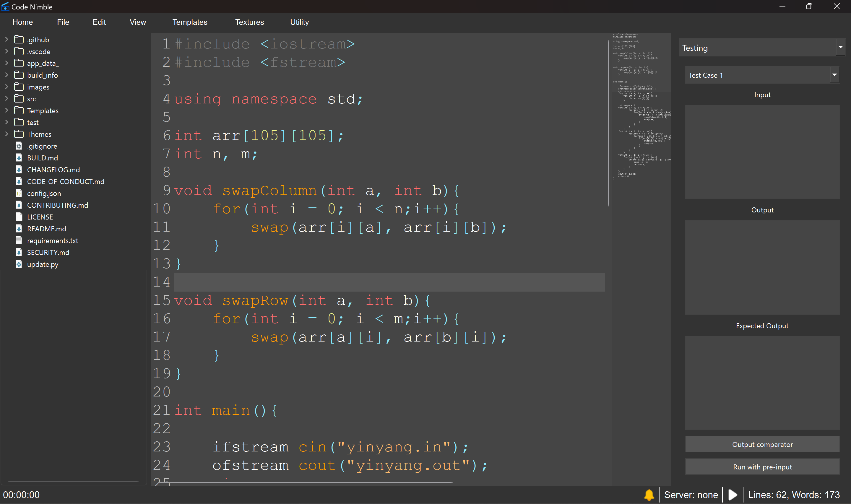Click the .gitignore gear file icon
851x504 pixels.
coord(19,146)
